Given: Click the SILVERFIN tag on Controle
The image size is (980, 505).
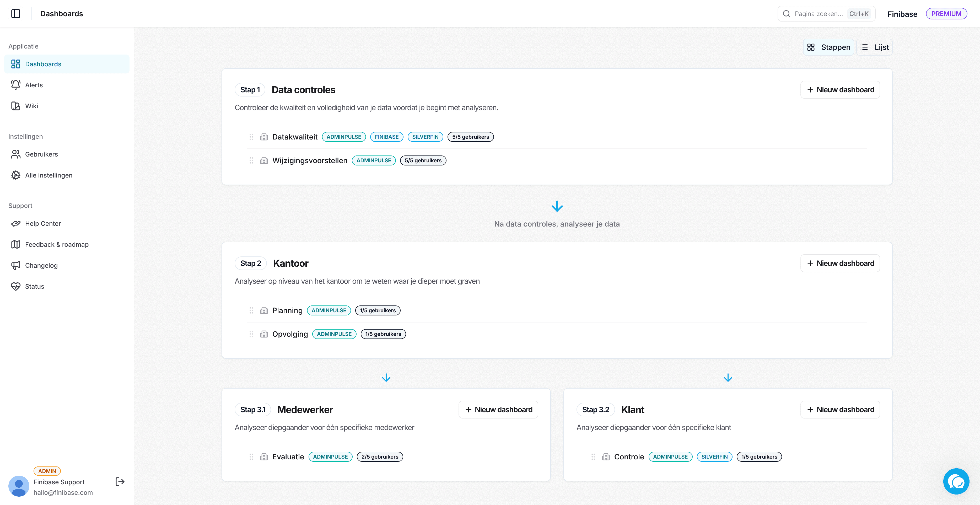Looking at the screenshot, I should tap(714, 457).
